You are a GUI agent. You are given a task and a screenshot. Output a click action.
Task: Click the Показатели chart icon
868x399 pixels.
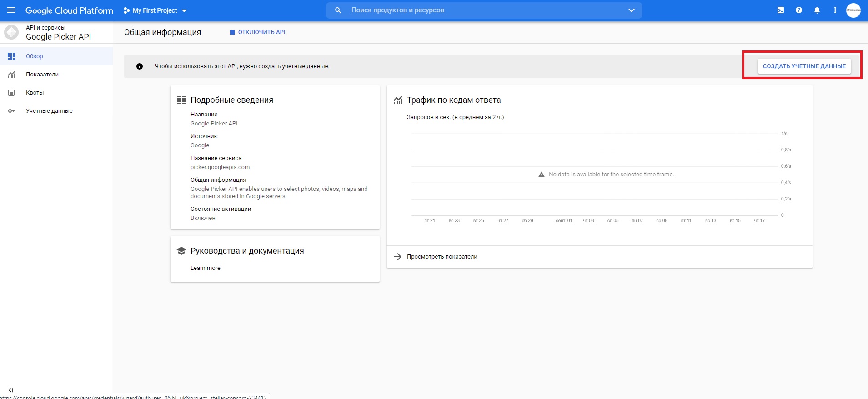tap(11, 75)
